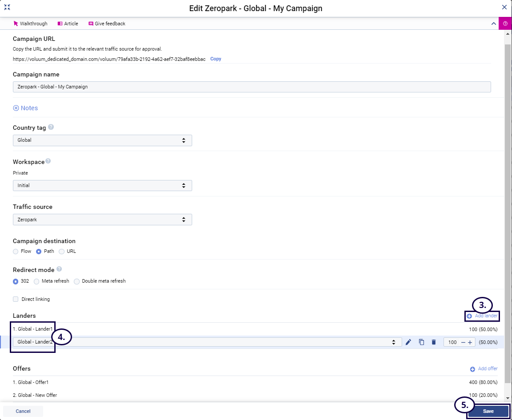The image size is (512, 420).
Task: Click the plus icon to increase lander weight
Action: point(470,343)
